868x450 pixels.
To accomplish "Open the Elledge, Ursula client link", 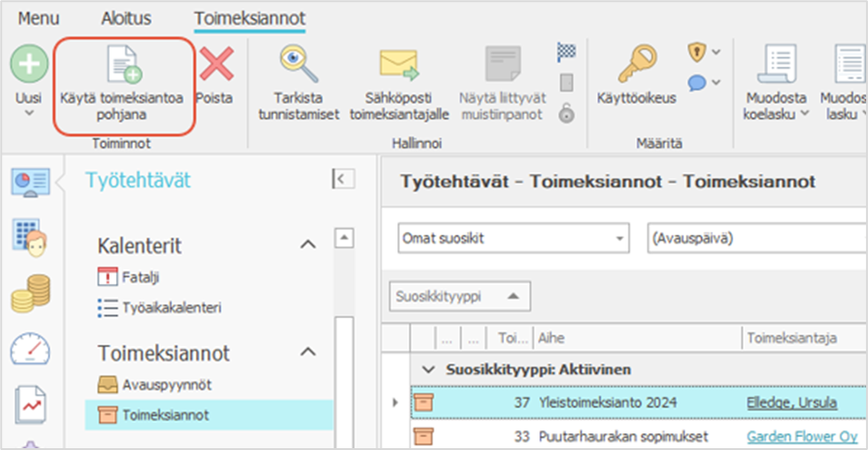I will tap(791, 403).
